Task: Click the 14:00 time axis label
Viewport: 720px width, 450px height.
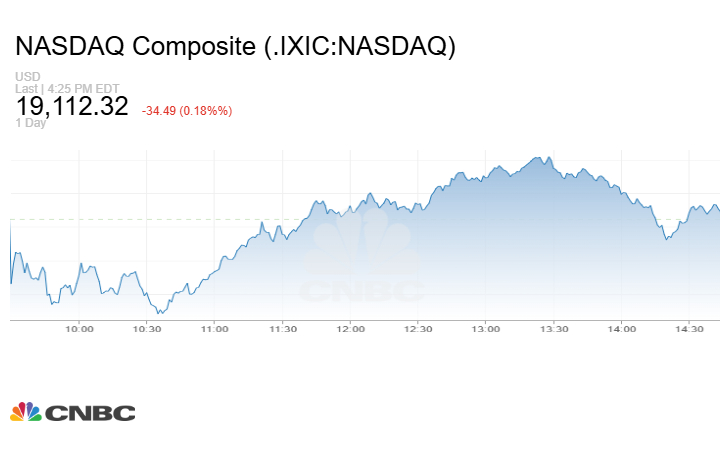Action: (x=621, y=329)
